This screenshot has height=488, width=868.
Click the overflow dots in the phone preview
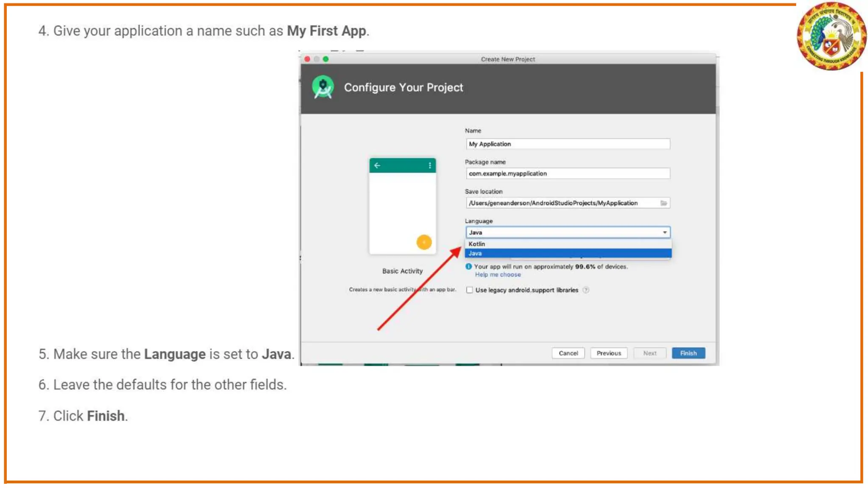pos(430,166)
